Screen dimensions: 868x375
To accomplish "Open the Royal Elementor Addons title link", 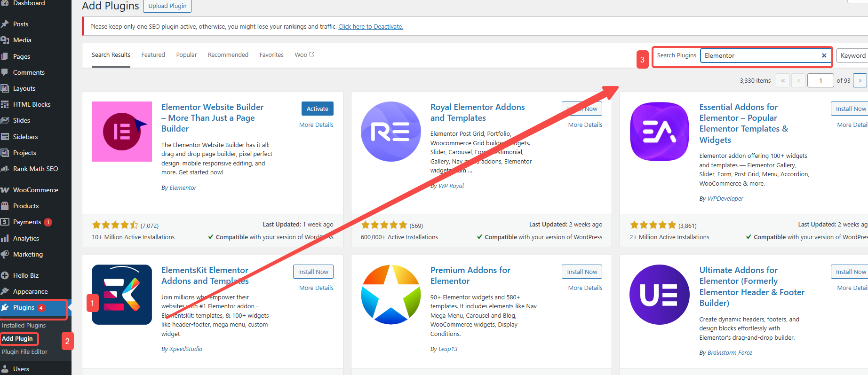I will tap(478, 113).
